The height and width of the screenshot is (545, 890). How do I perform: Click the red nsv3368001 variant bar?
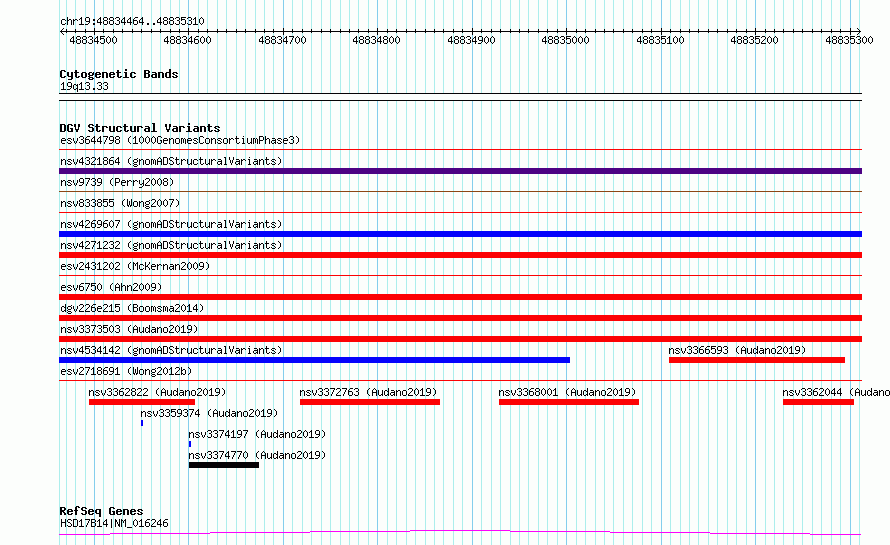(569, 402)
